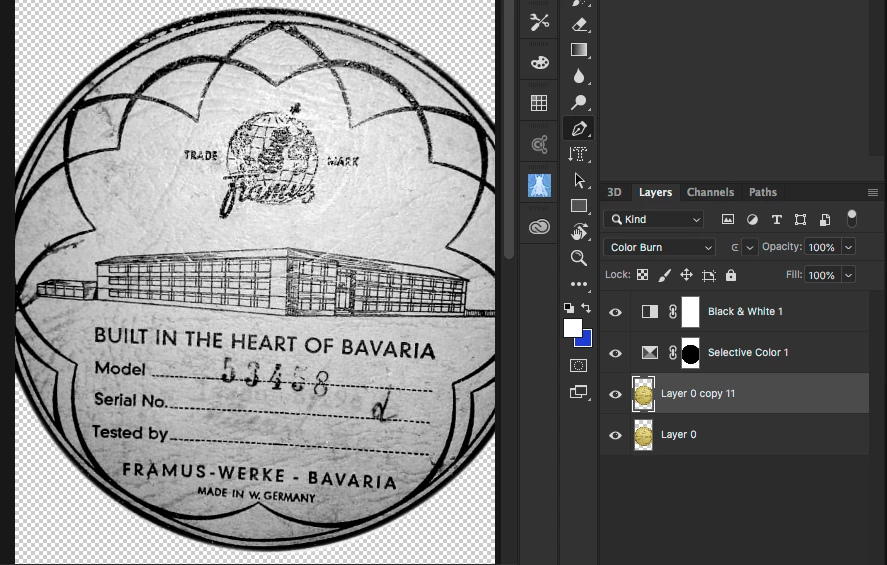Select the Gradient tool
Image resolution: width=887 pixels, height=565 pixels.
(579, 50)
